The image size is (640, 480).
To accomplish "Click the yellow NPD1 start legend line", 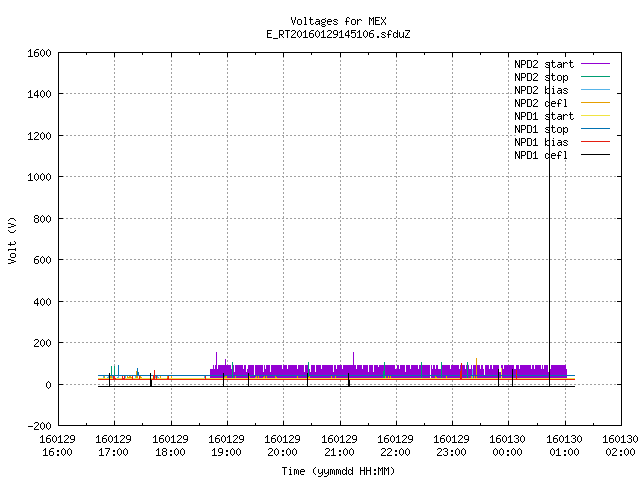I will tap(595, 116).
